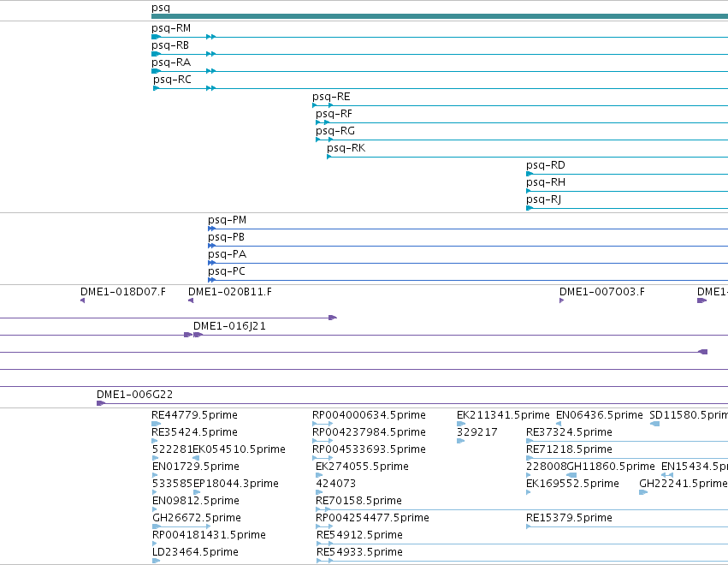Click the DME1-018D07.F feature label

123,292
